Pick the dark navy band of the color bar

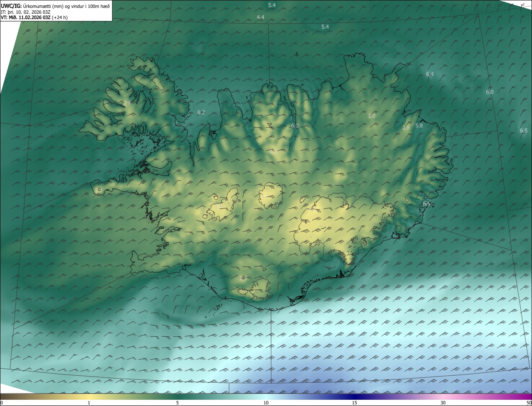point(355,396)
